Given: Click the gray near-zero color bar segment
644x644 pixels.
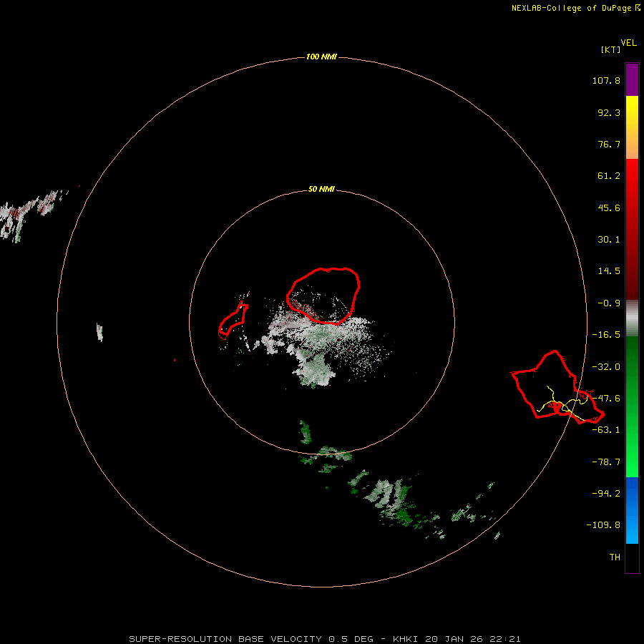Looking at the screenshot, I should coord(632,318).
